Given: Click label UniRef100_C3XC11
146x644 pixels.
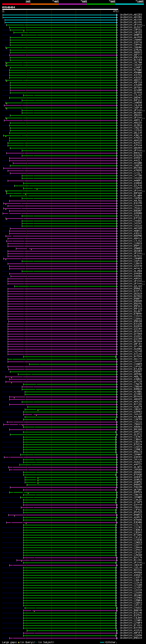Looking at the screenshot, I should (131, 422).
